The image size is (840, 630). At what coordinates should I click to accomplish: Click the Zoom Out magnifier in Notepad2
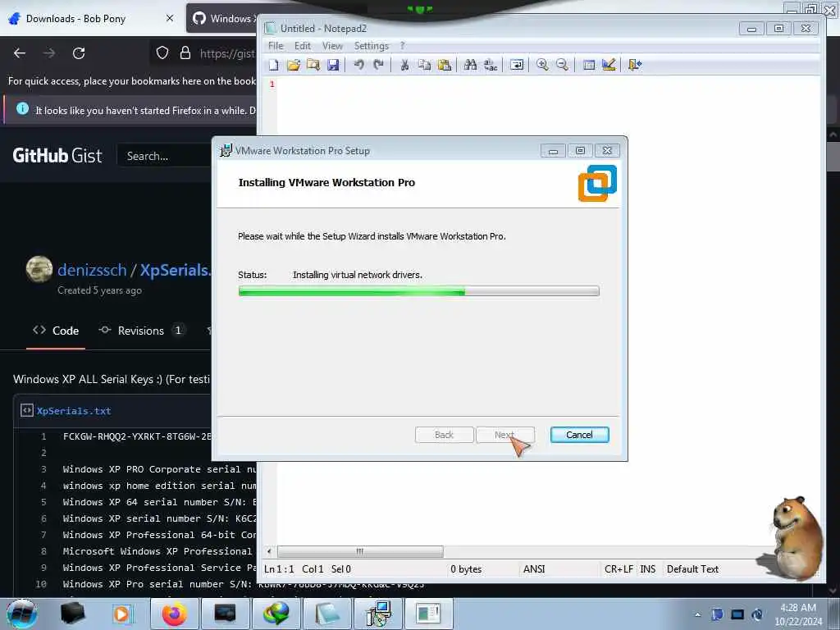562,66
